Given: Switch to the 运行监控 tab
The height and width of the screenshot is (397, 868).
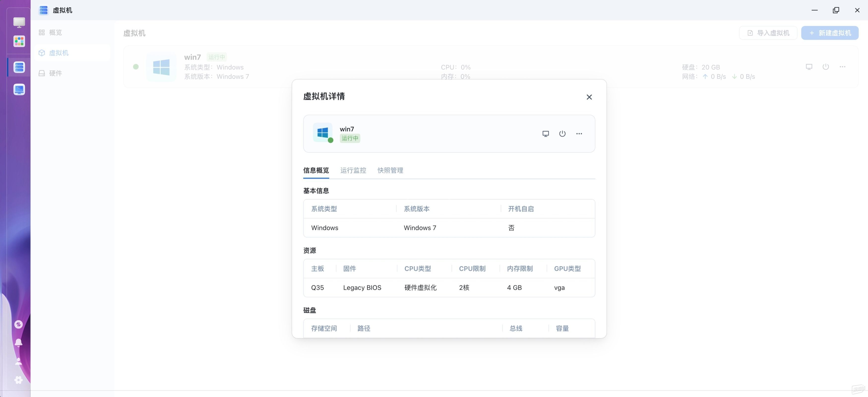Looking at the screenshot, I should click(353, 170).
